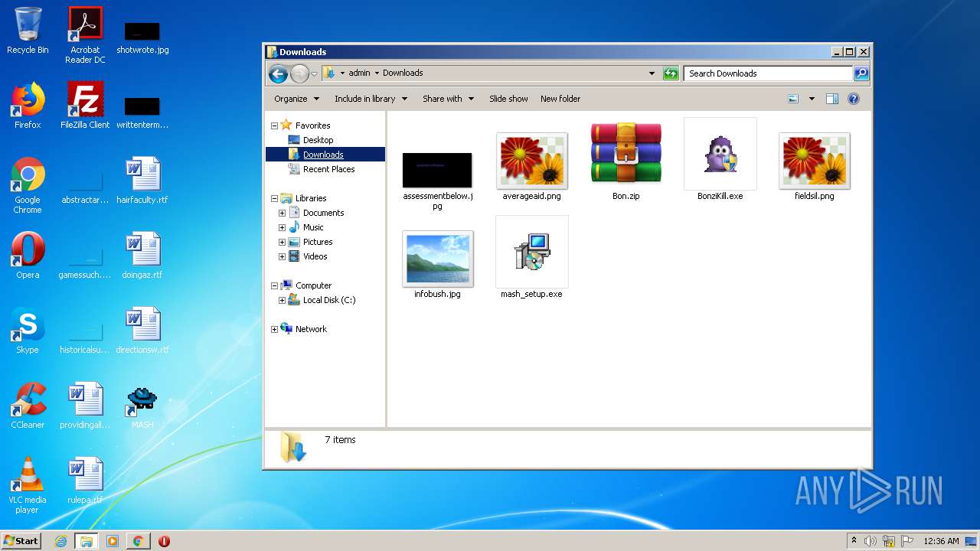Click the search magnifier button

pos(861,73)
